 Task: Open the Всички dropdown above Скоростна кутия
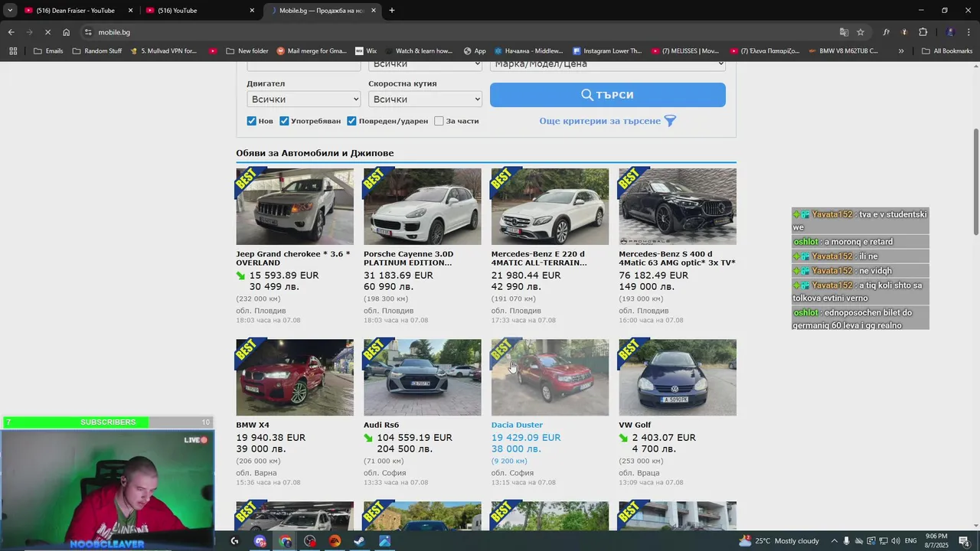[x=425, y=64]
